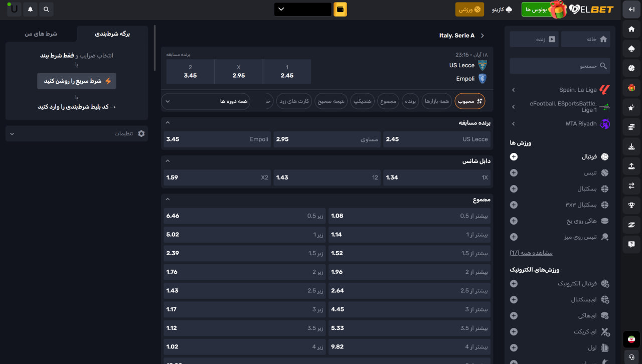Image resolution: width=642 pixels, height=364 pixels.
Task: Click the search magnifier icon in top bar
Action: coord(46,9)
